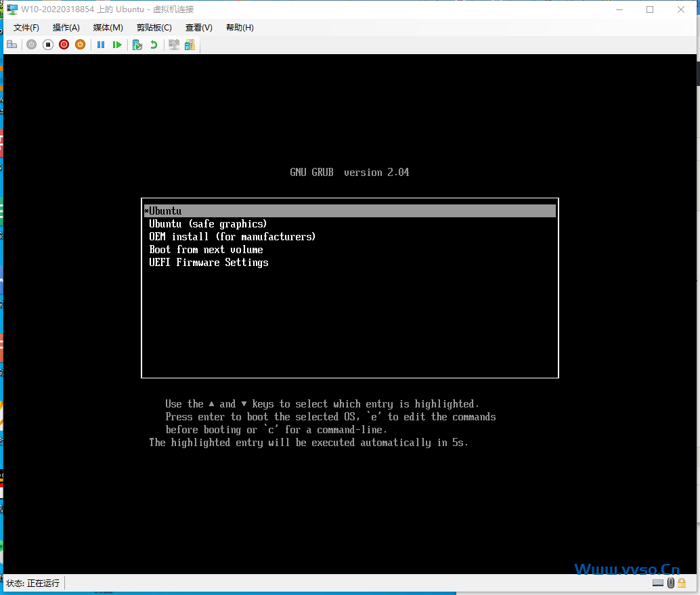Viewport: 700px width, 595px height.
Task: Click the Ctrl+Alt+Delete toolbar icon
Action: [x=12, y=45]
